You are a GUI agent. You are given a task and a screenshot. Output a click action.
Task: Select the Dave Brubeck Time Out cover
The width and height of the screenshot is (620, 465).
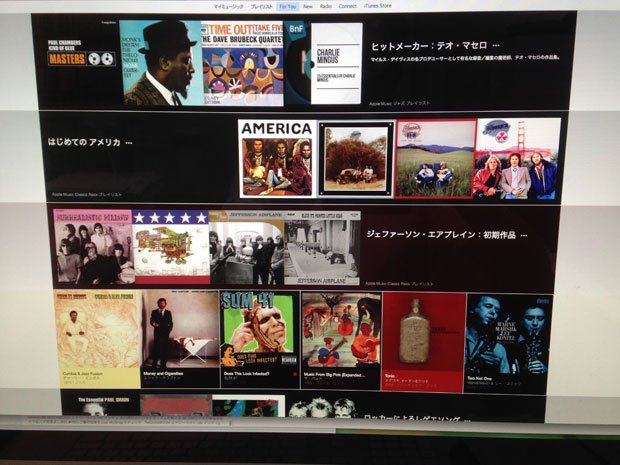click(x=243, y=64)
